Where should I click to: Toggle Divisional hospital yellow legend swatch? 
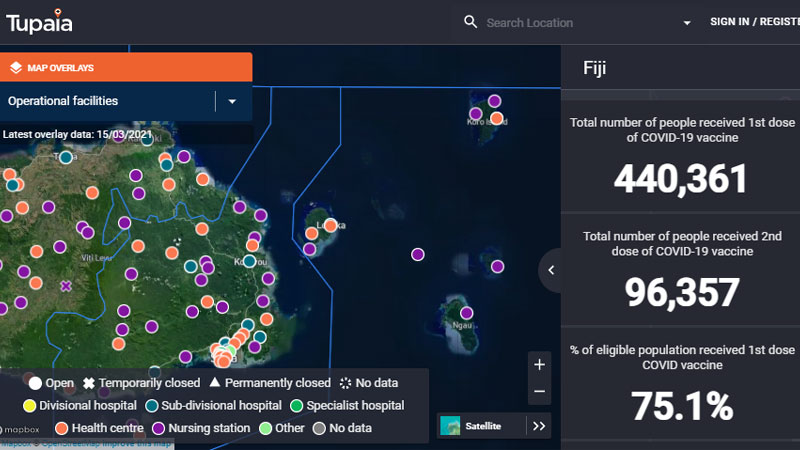click(30, 406)
